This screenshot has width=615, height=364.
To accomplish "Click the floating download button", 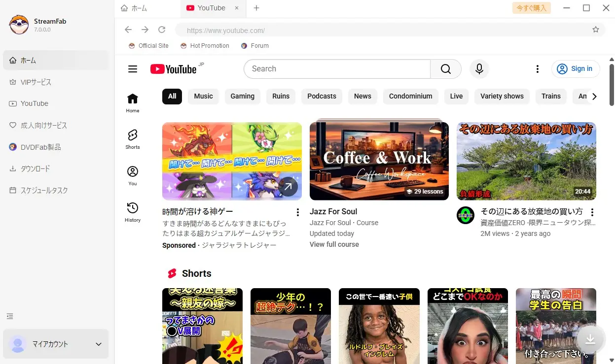I will click(x=590, y=339).
